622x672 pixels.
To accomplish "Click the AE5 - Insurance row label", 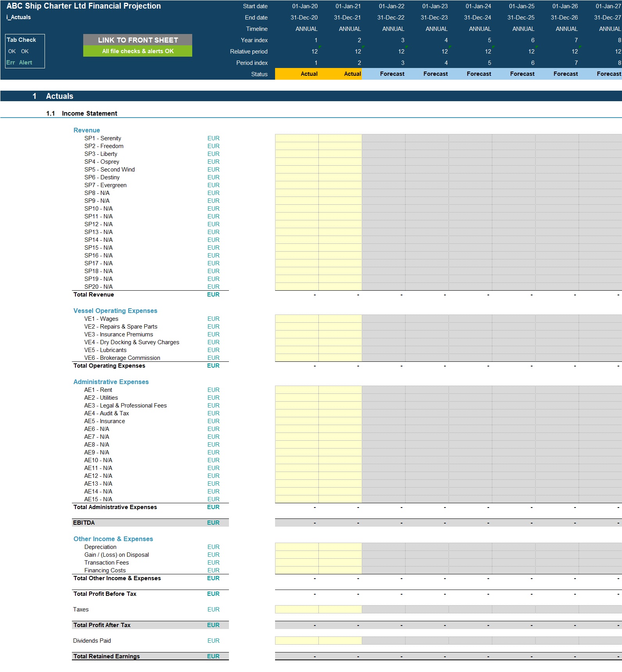I will [x=105, y=421].
